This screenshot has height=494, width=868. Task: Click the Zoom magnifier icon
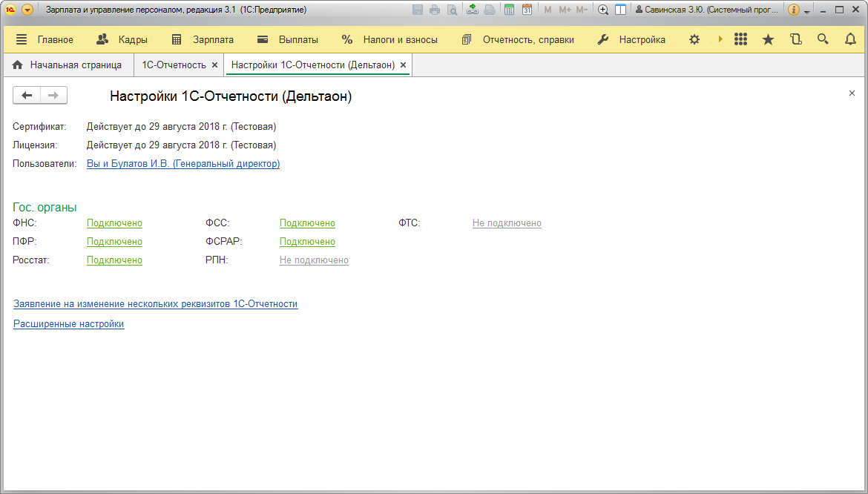(x=603, y=10)
